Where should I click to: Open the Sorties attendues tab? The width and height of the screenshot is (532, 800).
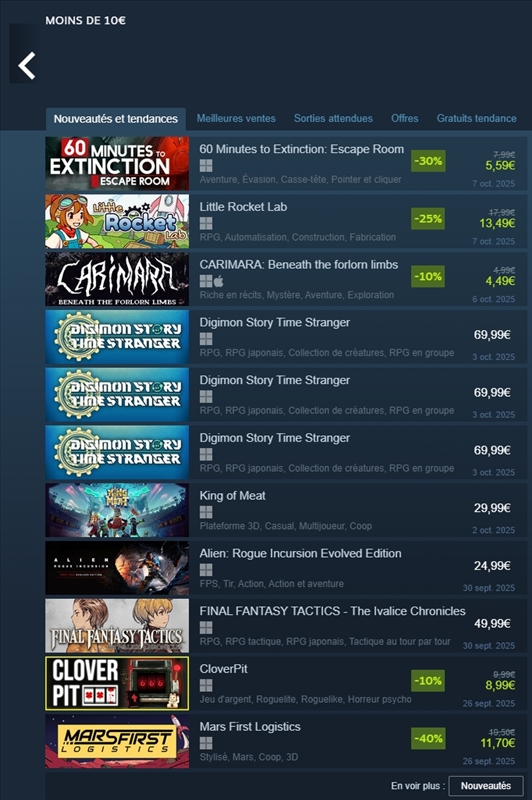(x=333, y=118)
